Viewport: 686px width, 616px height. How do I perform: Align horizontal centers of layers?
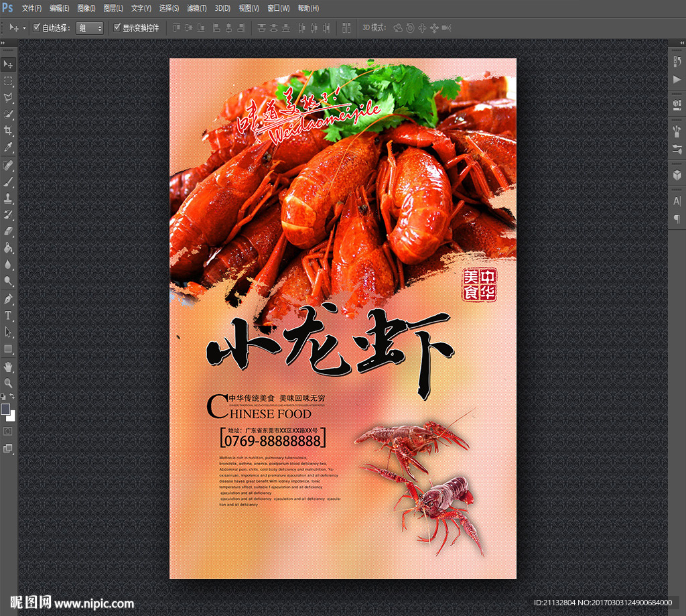pos(228,28)
